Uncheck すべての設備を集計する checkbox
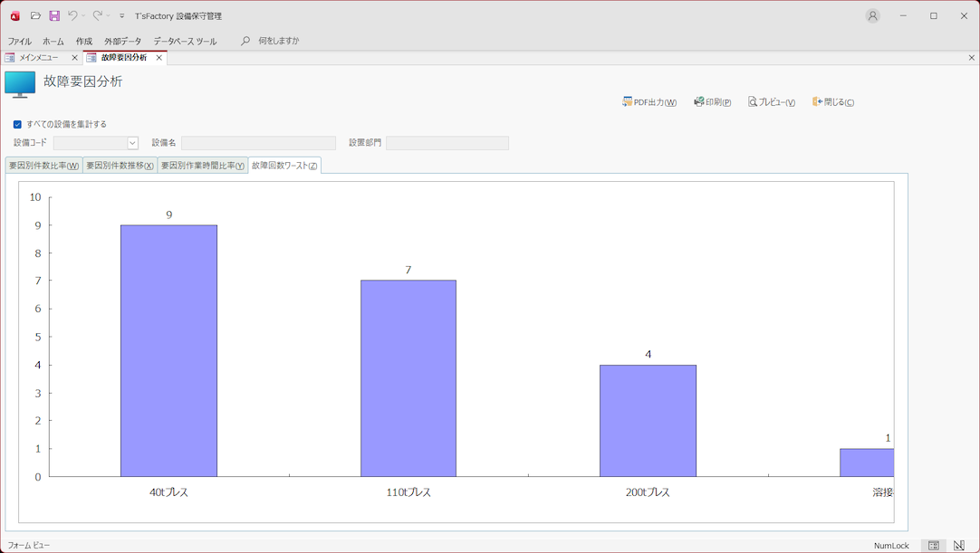The width and height of the screenshot is (980, 553). pos(17,124)
